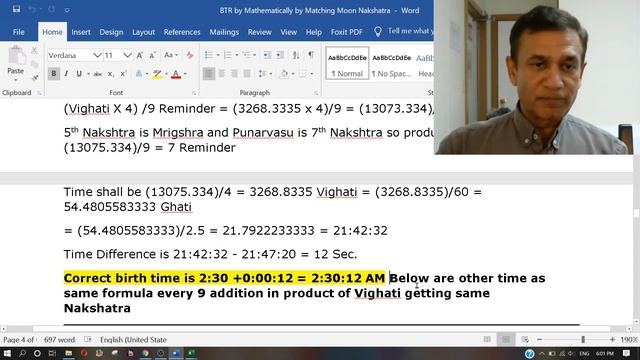
Task: Save the document from the title bar
Action: tap(16, 9)
